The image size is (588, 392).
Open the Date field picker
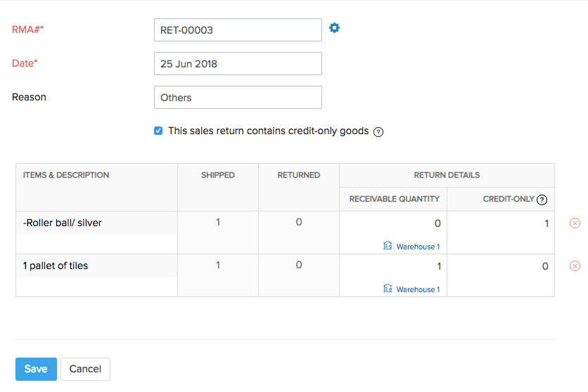coord(238,64)
